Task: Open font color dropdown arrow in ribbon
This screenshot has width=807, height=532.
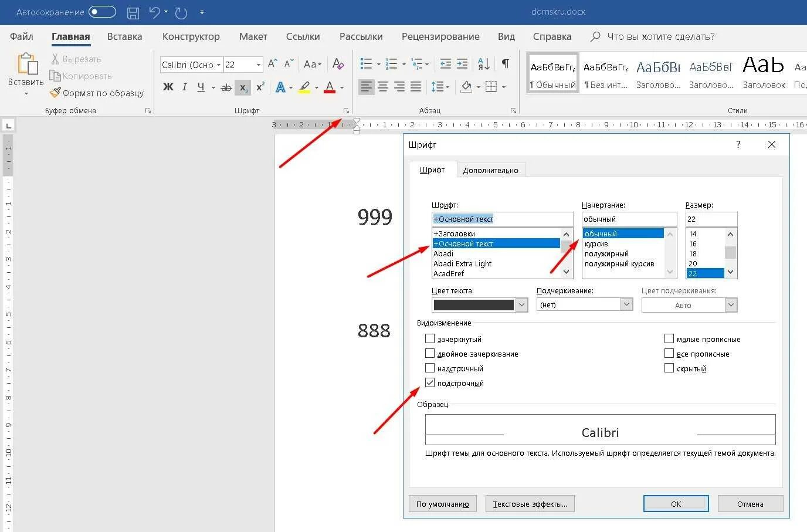Action: coord(342,87)
